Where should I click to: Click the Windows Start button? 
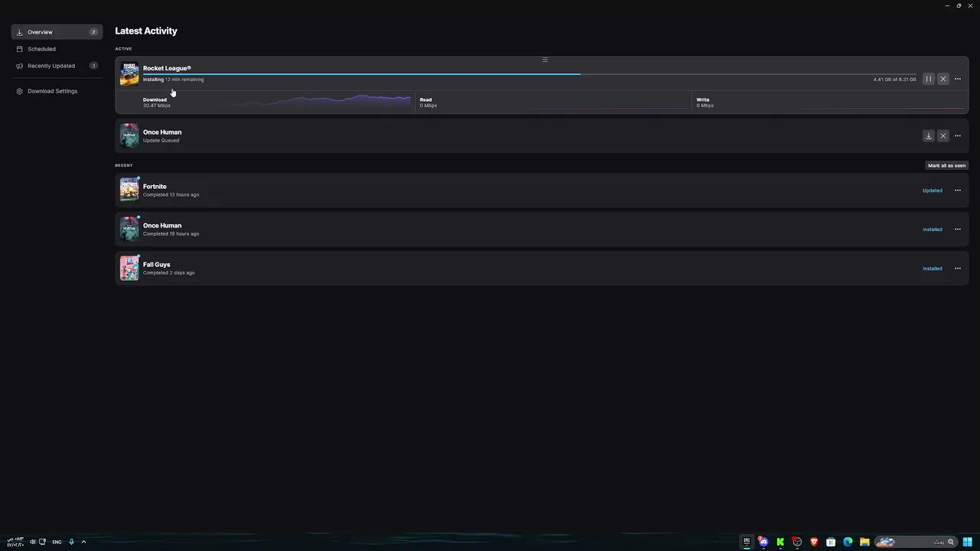(968, 542)
